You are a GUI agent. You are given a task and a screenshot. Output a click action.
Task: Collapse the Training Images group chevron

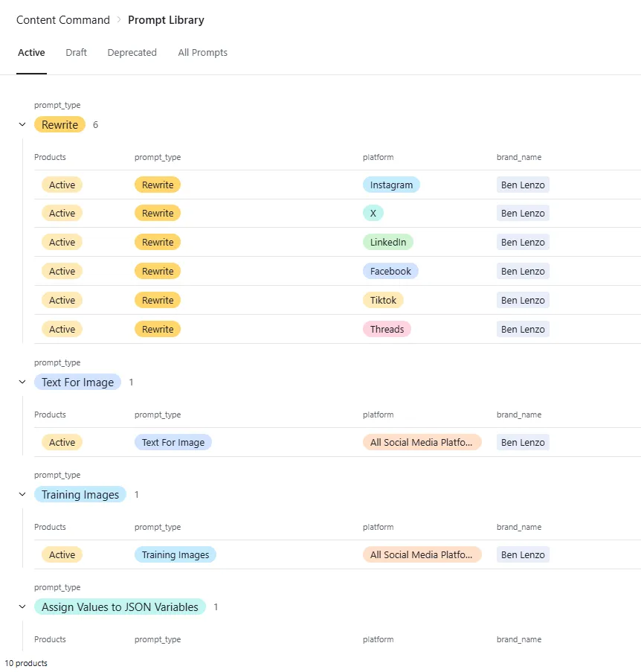pyautogui.click(x=22, y=494)
